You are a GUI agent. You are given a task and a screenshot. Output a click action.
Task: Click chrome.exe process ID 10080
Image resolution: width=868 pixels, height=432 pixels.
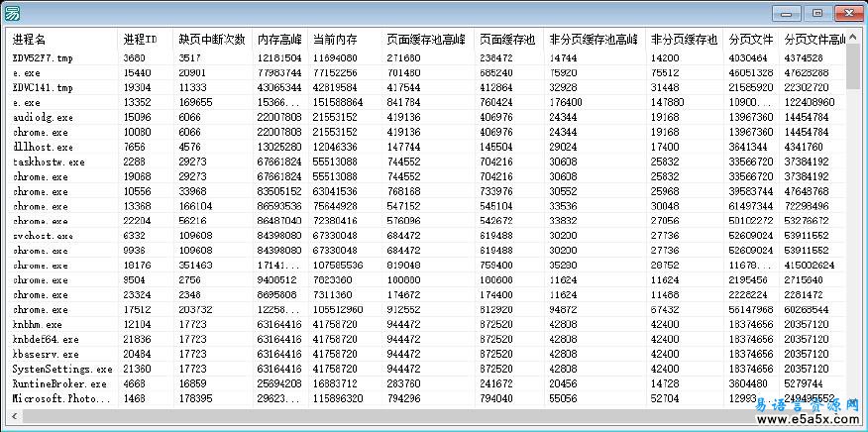(x=138, y=133)
